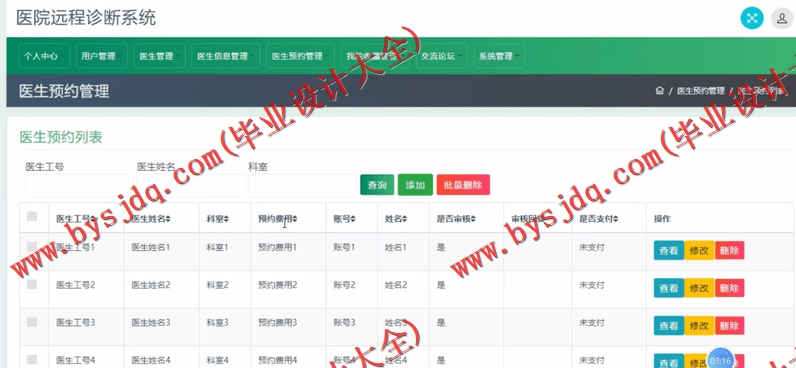Viewport: 796px width, 368px height.
Task: Click the 添加 button
Action: click(415, 185)
